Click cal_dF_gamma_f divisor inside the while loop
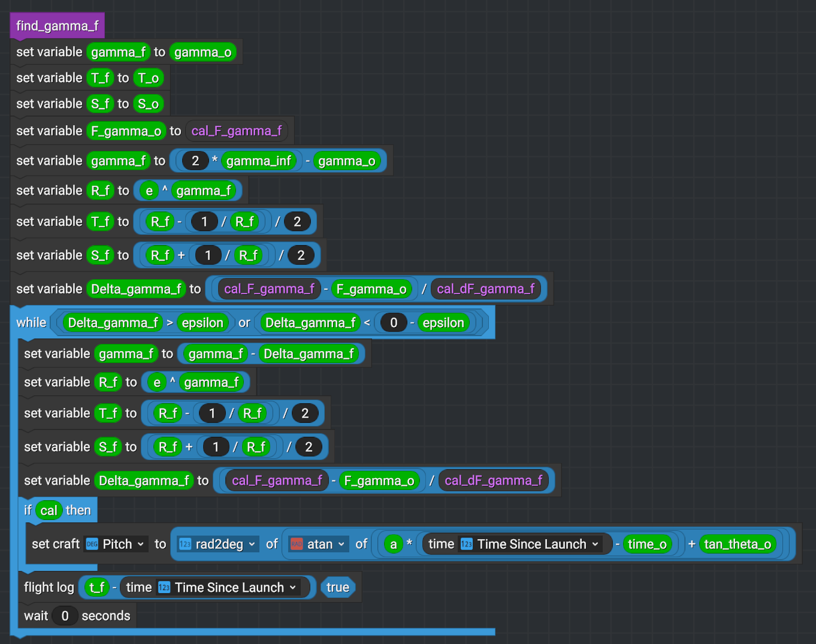This screenshot has width=816, height=644. click(494, 480)
